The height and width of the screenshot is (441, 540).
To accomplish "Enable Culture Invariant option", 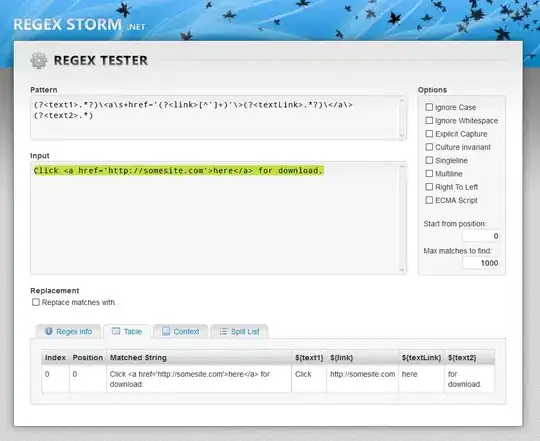I will pos(429,147).
